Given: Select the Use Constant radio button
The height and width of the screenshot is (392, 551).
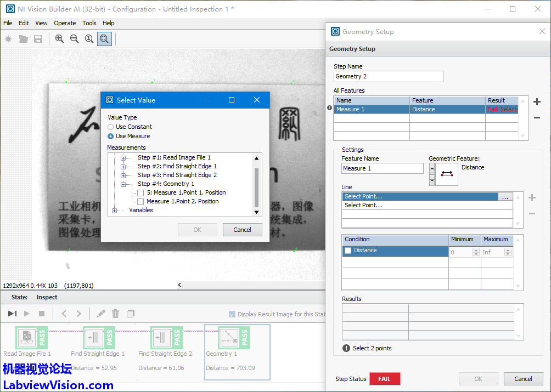Looking at the screenshot, I should pyautogui.click(x=111, y=127).
